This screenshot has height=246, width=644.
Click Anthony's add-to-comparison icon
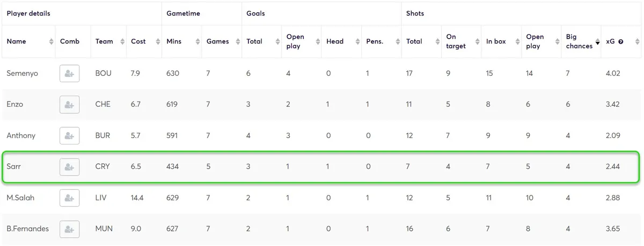click(69, 135)
